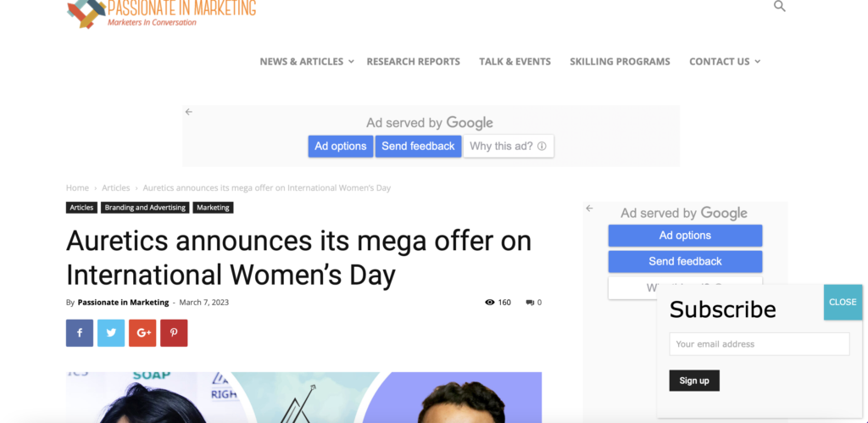Open News & Articles menu item

tap(302, 61)
